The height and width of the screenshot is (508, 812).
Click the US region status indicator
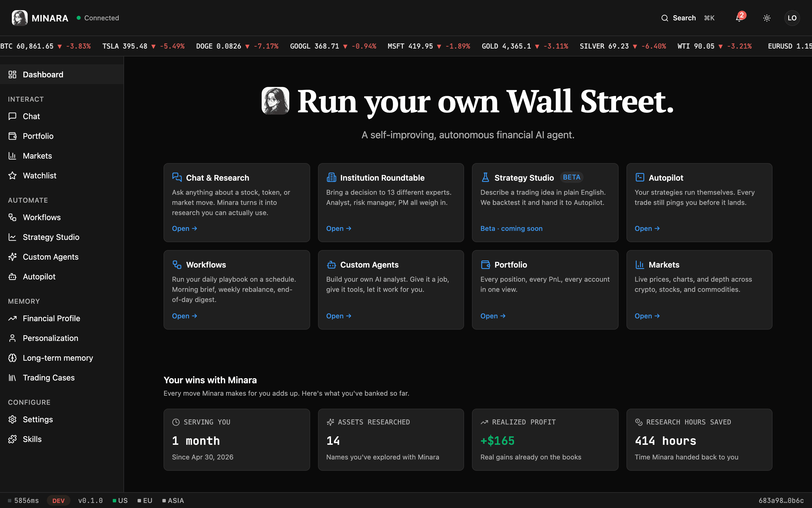click(x=120, y=501)
